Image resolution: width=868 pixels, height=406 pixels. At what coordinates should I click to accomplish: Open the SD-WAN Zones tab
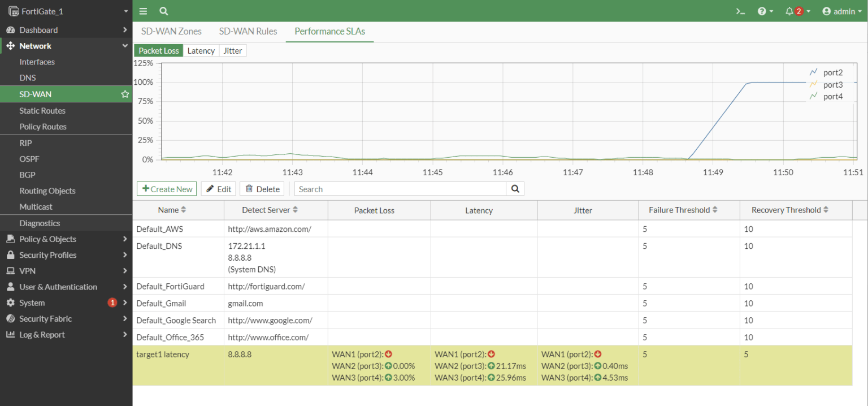point(171,31)
